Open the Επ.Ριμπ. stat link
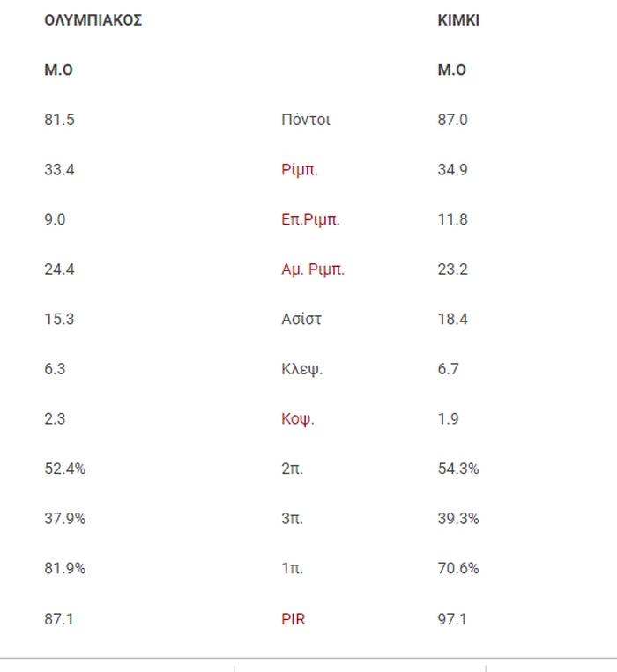Viewport: 617px width, 672px height. click(x=310, y=219)
